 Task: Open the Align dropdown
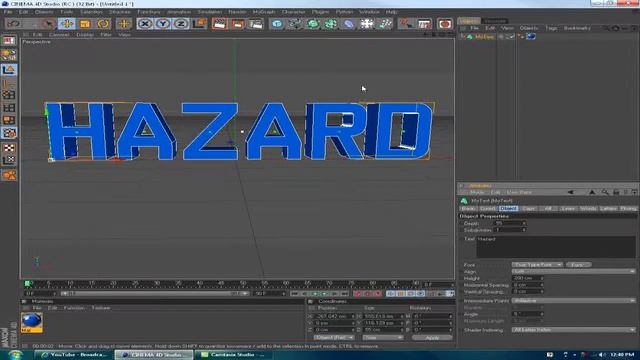click(x=573, y=271)
